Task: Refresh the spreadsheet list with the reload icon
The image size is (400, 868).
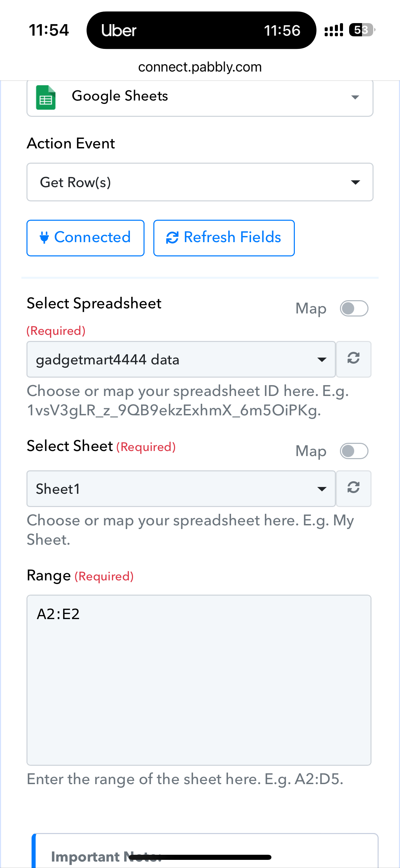Action: coord(354,359)
